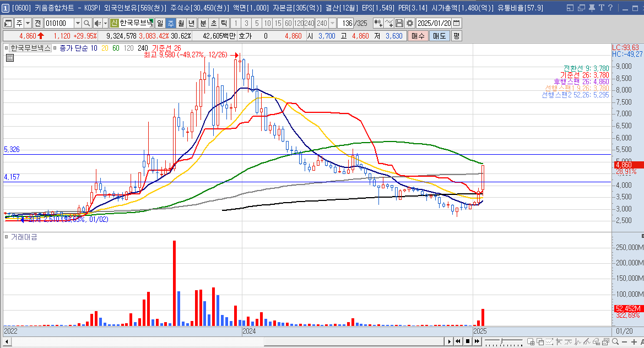Select the 일 daily period button
Image resolution: width=644 pixels, height=348 pixels.
160,23
